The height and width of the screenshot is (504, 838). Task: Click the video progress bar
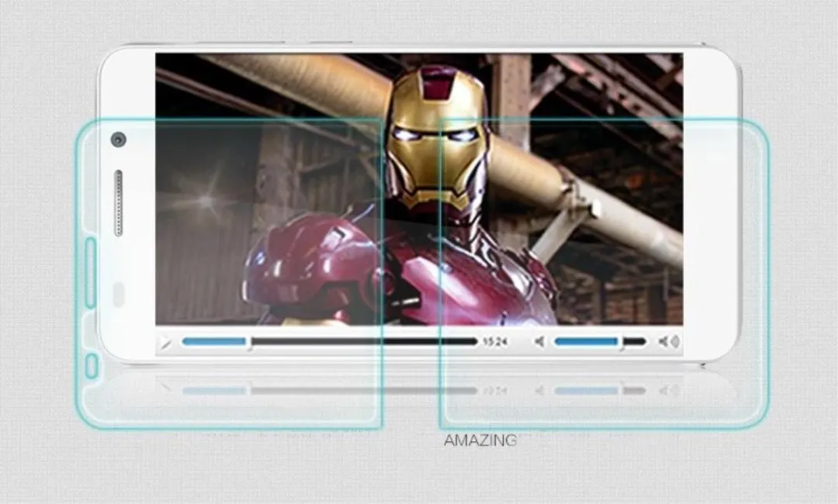pos(329,342)
